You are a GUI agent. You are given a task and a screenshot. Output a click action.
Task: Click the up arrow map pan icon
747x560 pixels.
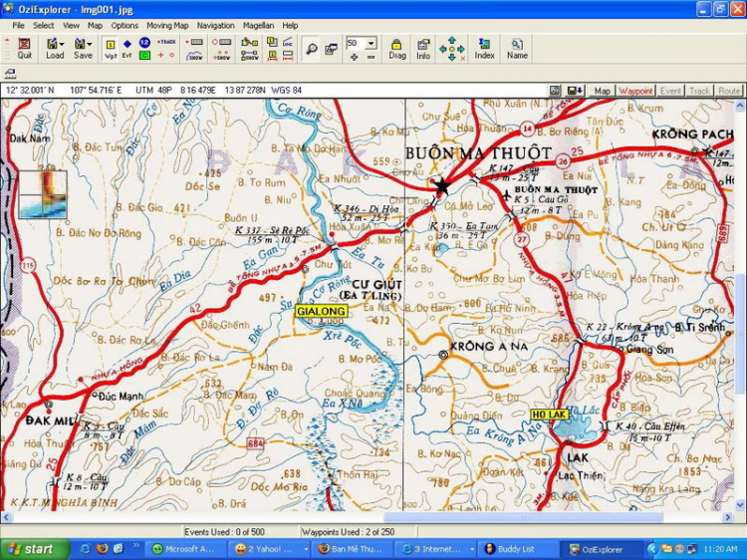point(451,40)
